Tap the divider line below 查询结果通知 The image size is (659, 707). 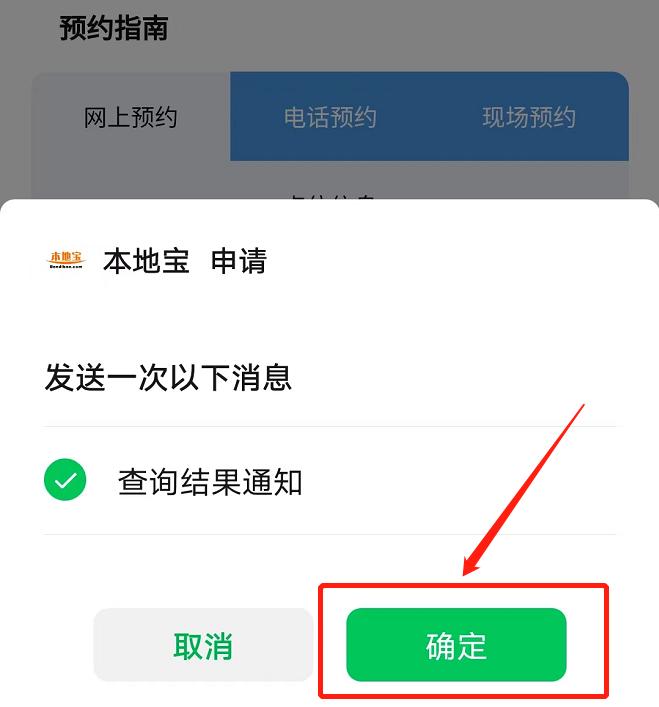tap(330, 534)
